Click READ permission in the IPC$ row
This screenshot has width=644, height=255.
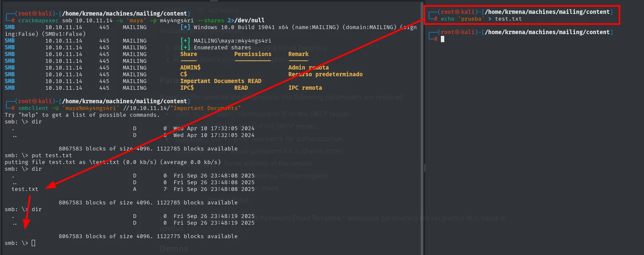[241, 88]
